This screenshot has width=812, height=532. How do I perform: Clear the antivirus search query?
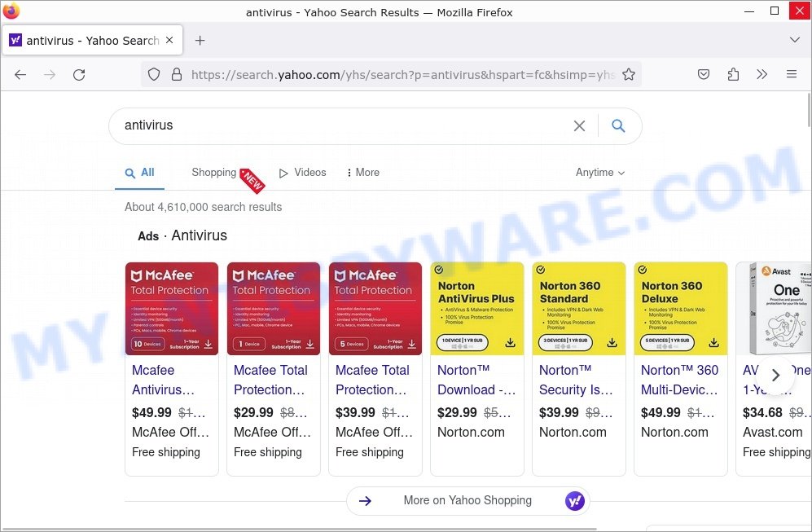580,126
